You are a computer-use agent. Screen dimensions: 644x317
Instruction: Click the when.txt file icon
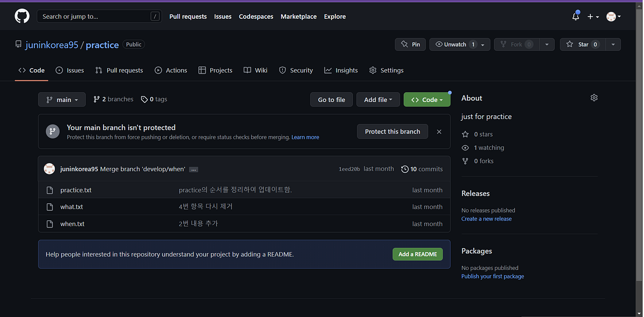tap(50, 224)
